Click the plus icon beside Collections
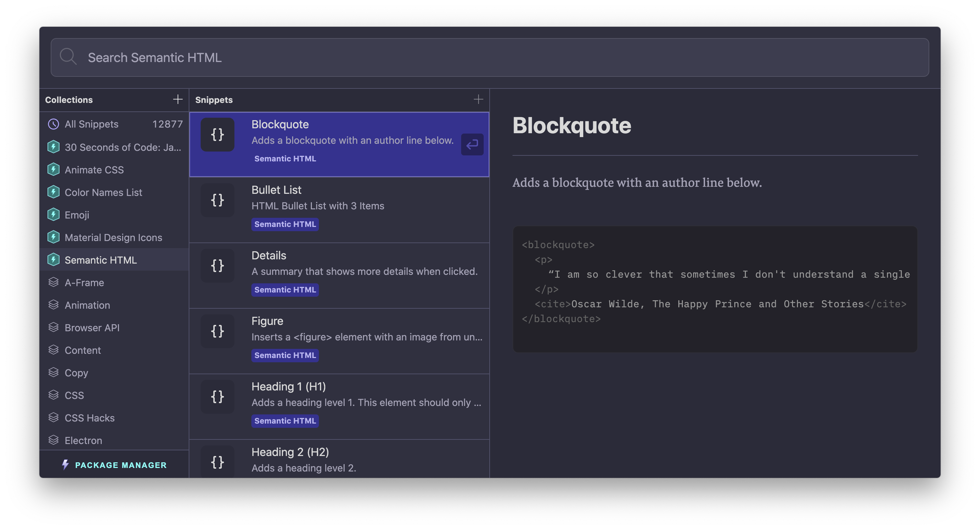The height and width of the screenshot is (530, 980). [178, 100]
